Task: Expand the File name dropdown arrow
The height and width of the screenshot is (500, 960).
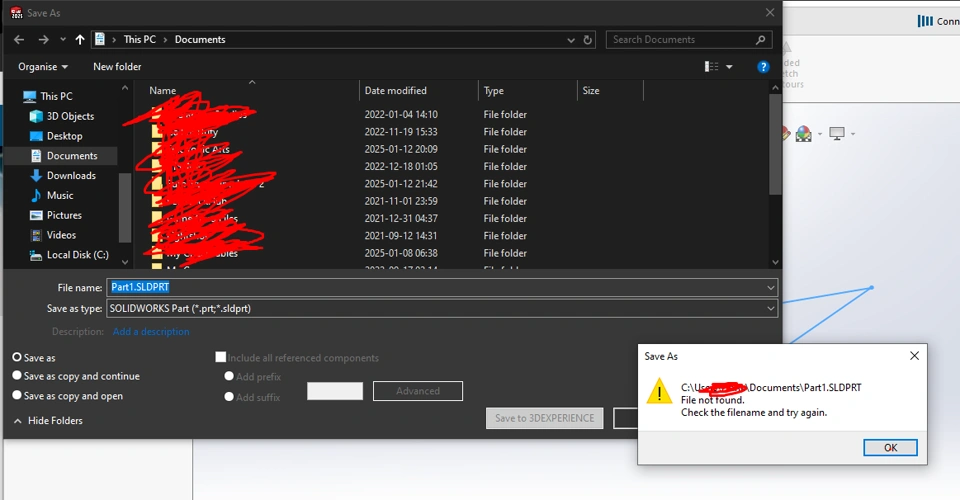Action: point(770,288)
